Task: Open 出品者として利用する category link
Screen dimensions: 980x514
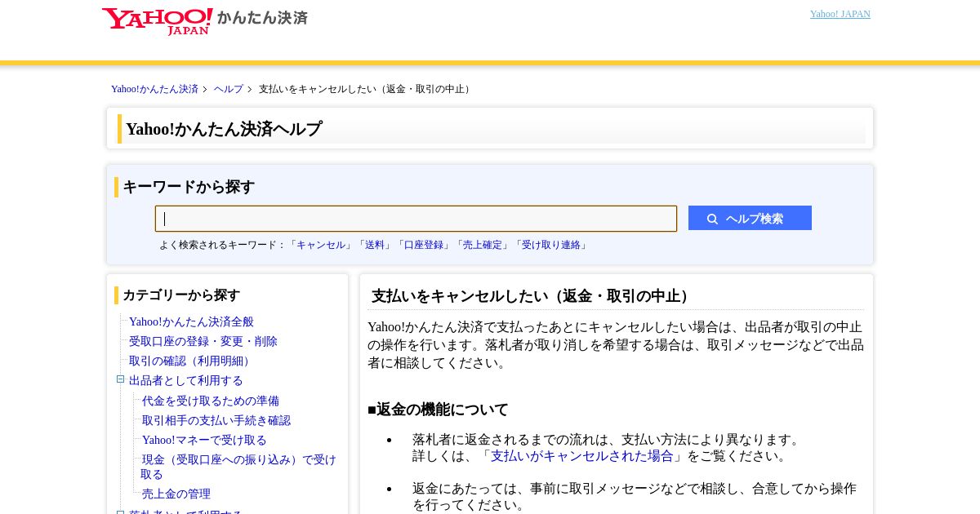Action: coord(186,380)
